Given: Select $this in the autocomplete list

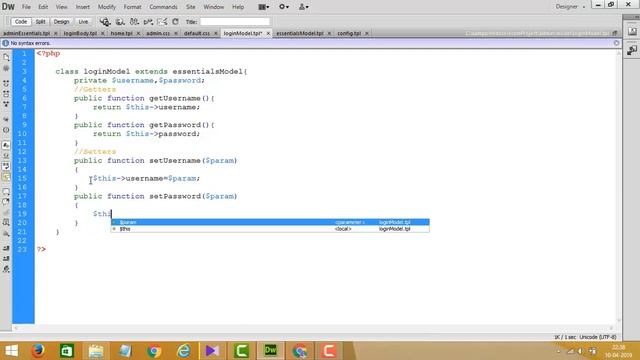Looking at the screenshot, I should pos(270,229).
